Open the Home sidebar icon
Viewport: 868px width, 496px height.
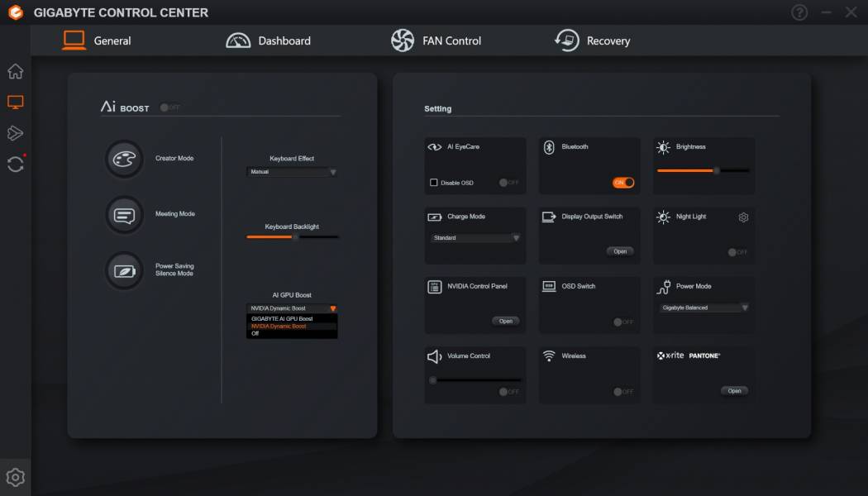[16, 71]
